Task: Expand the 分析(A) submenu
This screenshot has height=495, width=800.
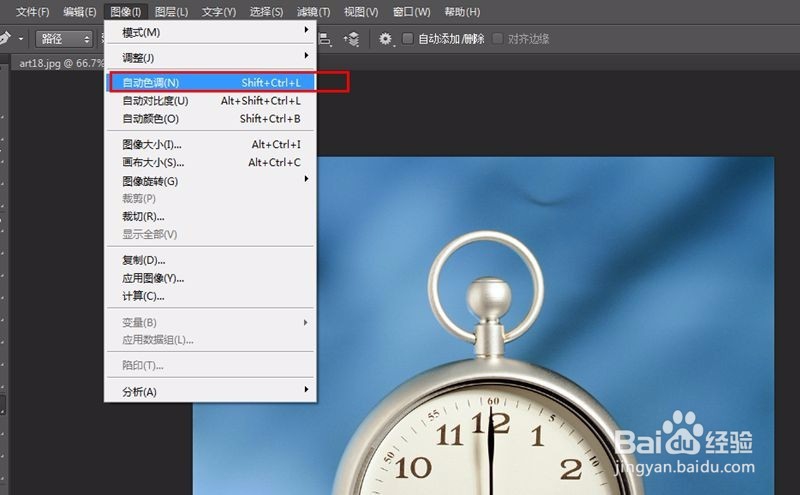Action: (210, 391)
